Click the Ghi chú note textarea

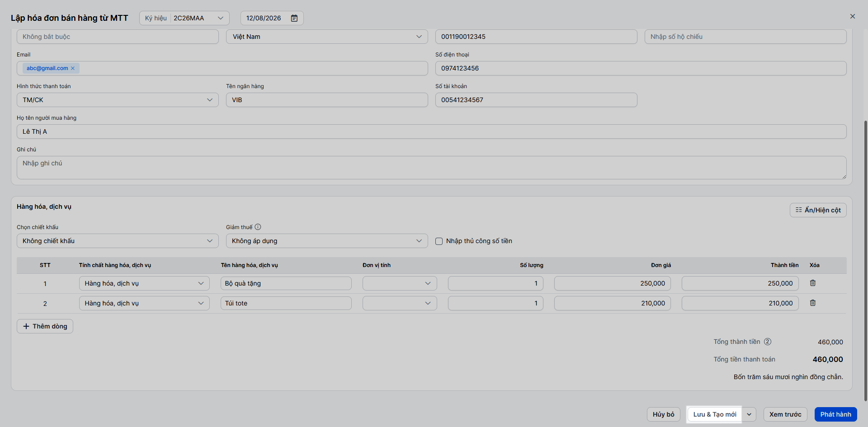tap(432, 168)
